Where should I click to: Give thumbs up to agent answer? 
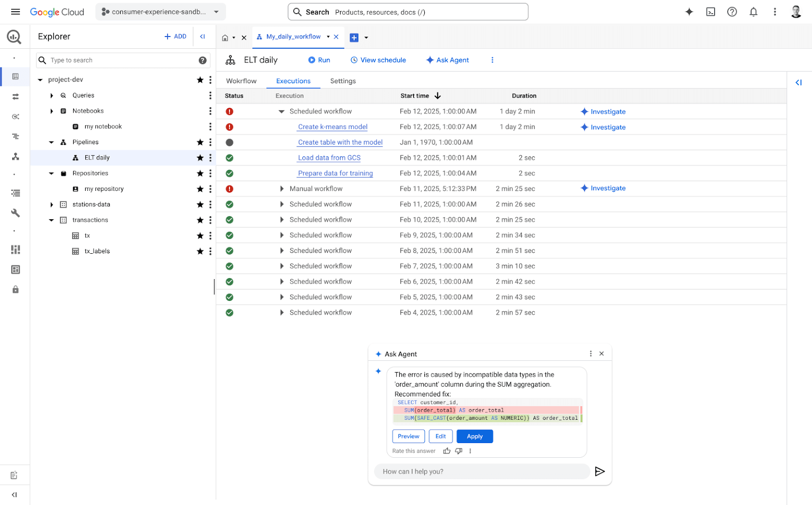[447, 451]
